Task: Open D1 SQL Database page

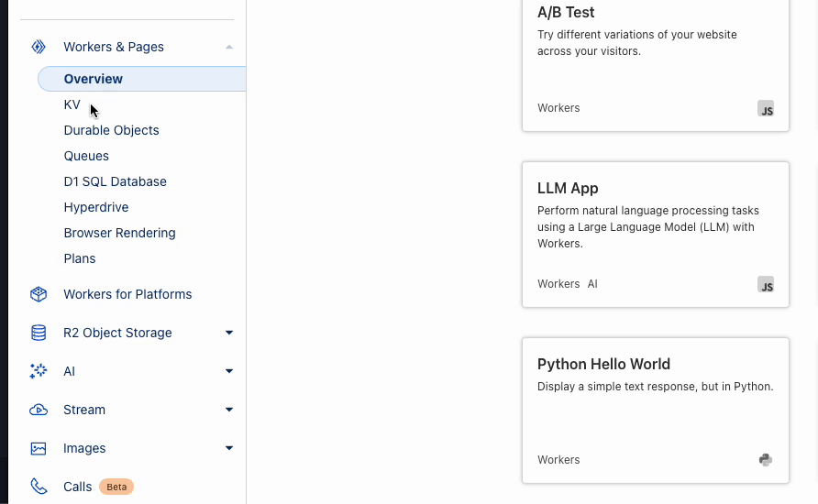Action: click(x=115, y=181)
